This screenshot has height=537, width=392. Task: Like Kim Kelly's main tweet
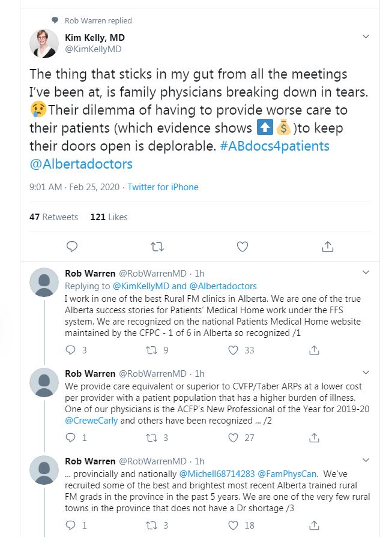(x=242, y=247)
